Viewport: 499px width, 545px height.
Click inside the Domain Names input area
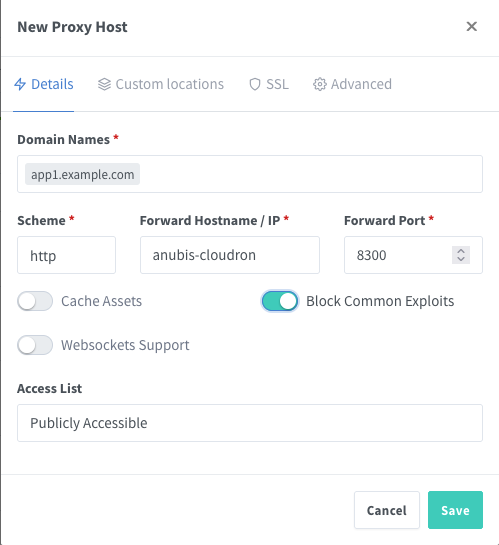309,174
